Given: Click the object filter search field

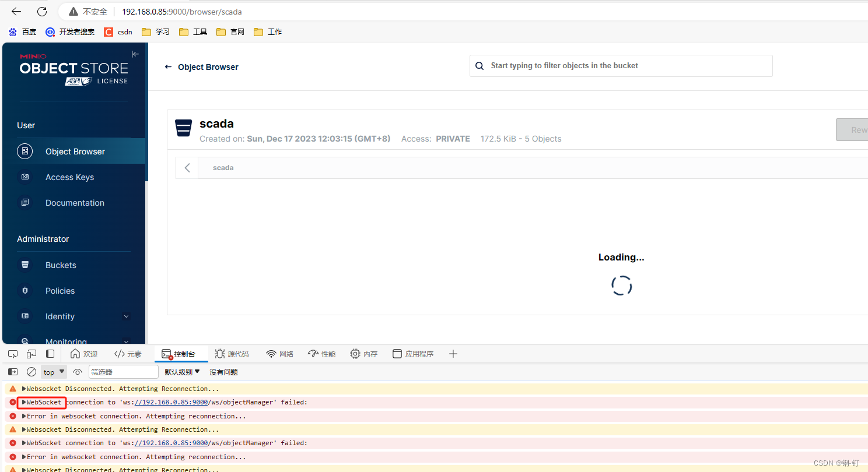Looking at the screenshot, I should click(x=621, y=66).
